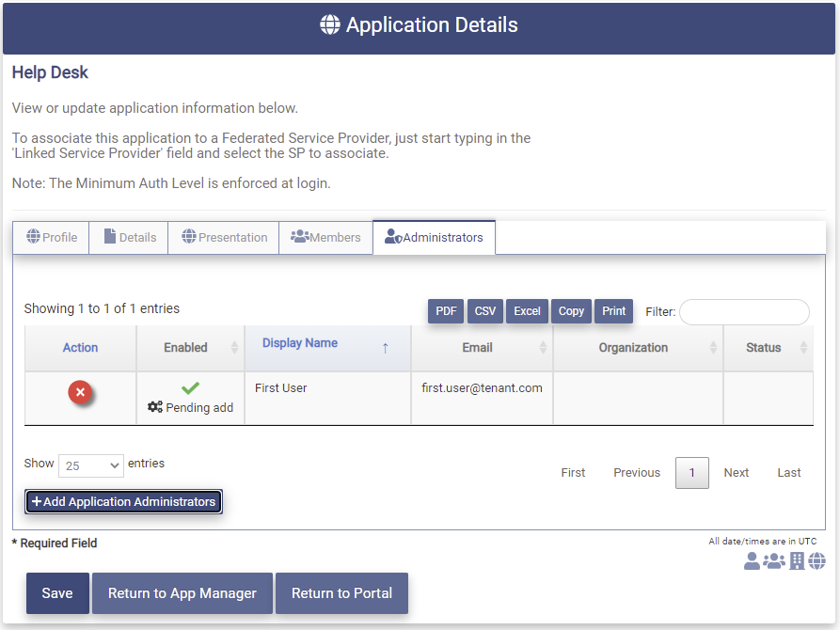
Task: Open the Show entries dropdown
Action: point(91,465)
